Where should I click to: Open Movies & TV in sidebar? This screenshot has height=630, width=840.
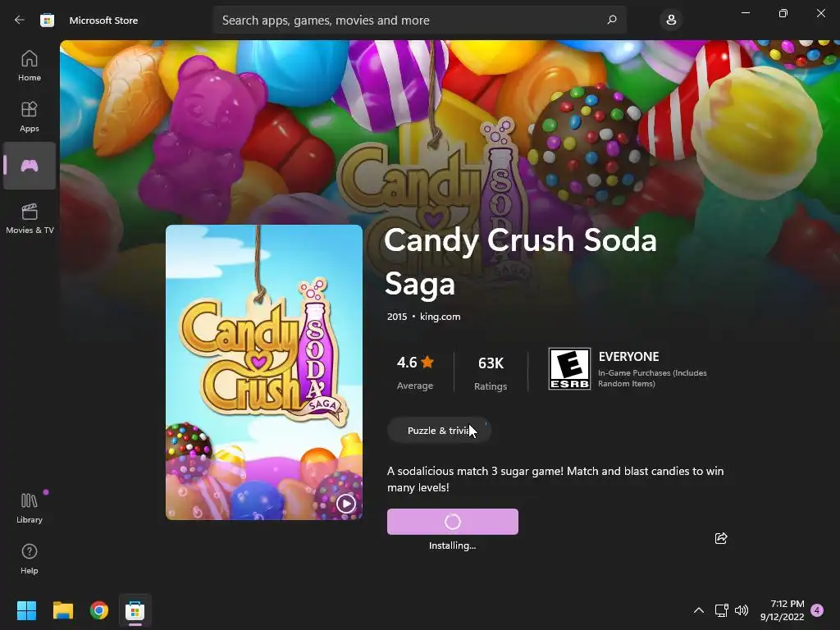tap(30, 218)
